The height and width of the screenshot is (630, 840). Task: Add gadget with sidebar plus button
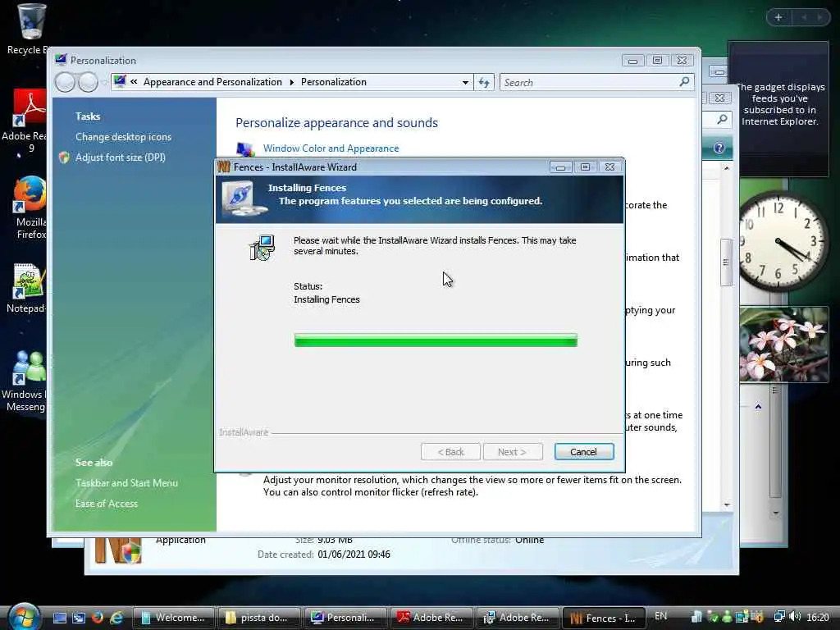coord(778,17)
